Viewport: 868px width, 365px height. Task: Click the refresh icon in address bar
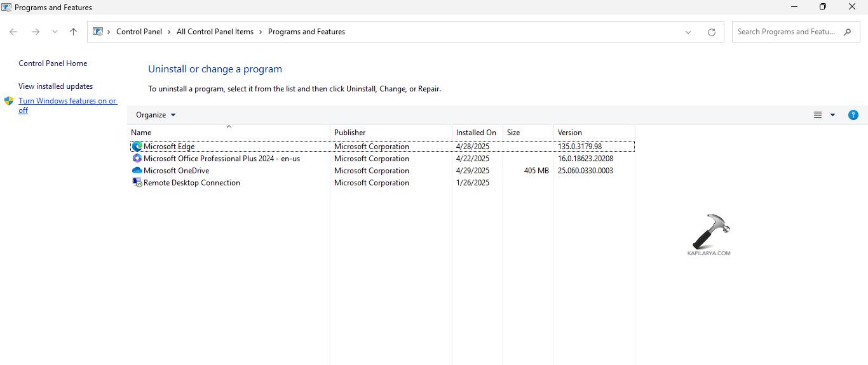712,32
